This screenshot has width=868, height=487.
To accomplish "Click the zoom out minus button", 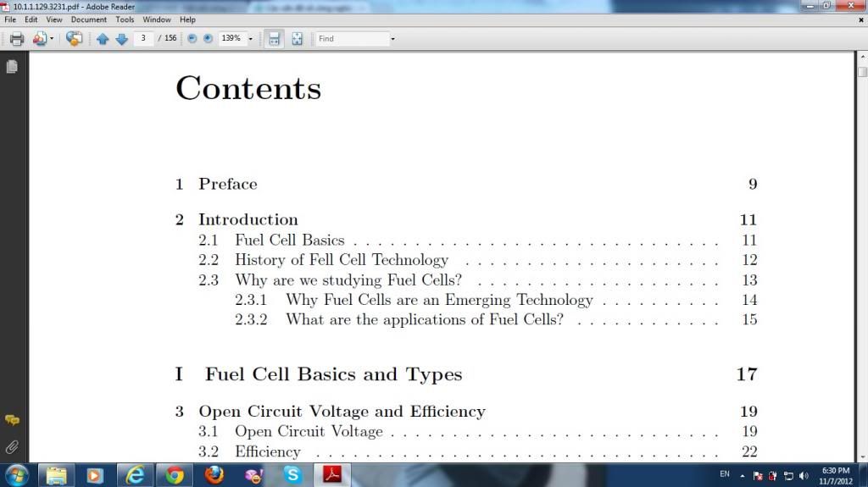I will point(192,39).
